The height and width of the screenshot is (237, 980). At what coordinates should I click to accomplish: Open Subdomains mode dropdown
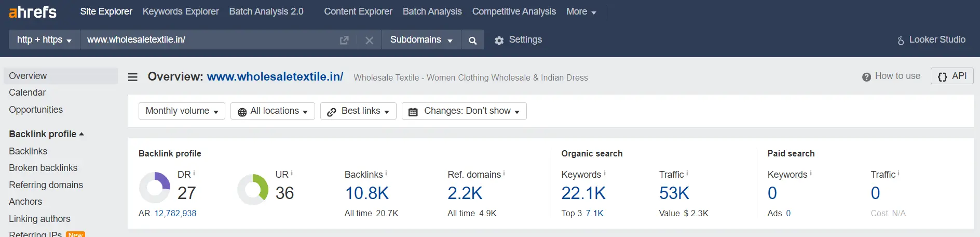[x=421, y=40]
